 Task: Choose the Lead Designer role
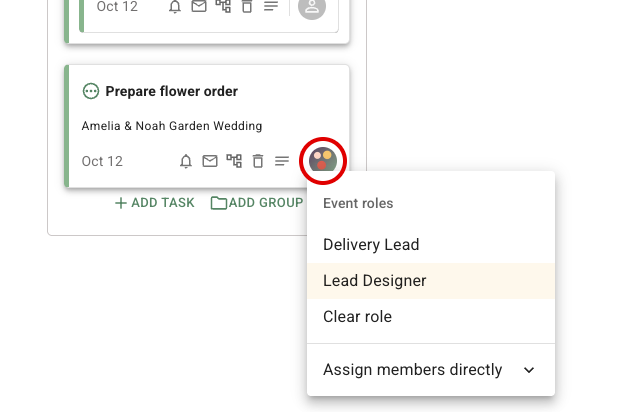tap(431, 281)
